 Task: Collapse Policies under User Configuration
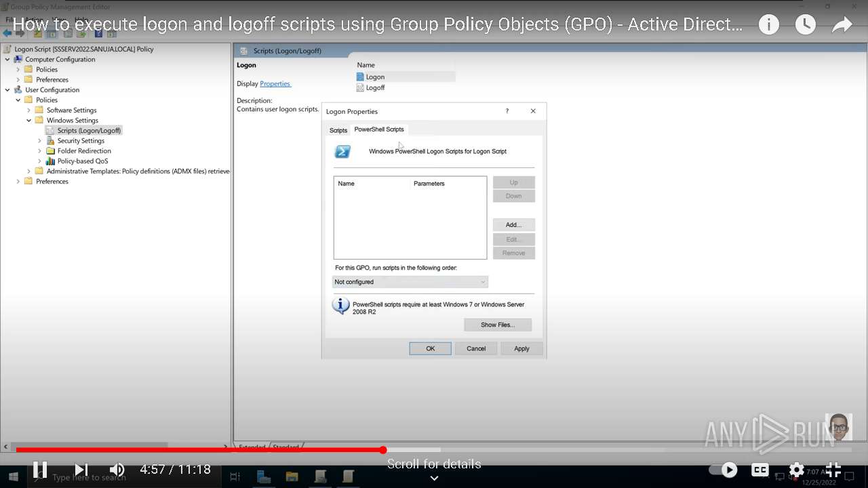(18, 100)
